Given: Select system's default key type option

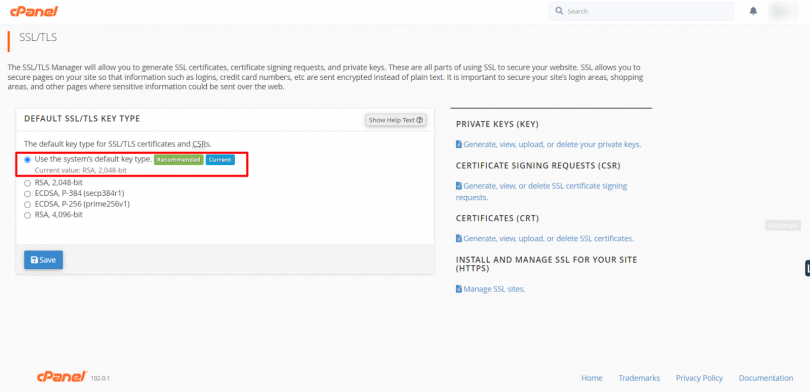Looking at the screenshot, I should 27,160.
